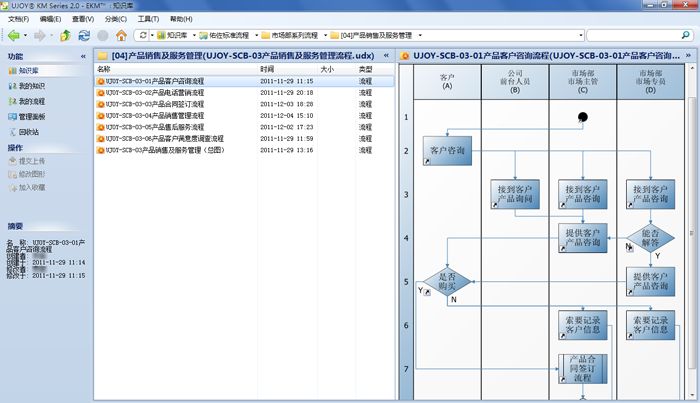Image resolution: width=700 pixels, height=403 pixels.
Task: Click time cell 2011-12-04 15:10
Action: pos(287,116)
